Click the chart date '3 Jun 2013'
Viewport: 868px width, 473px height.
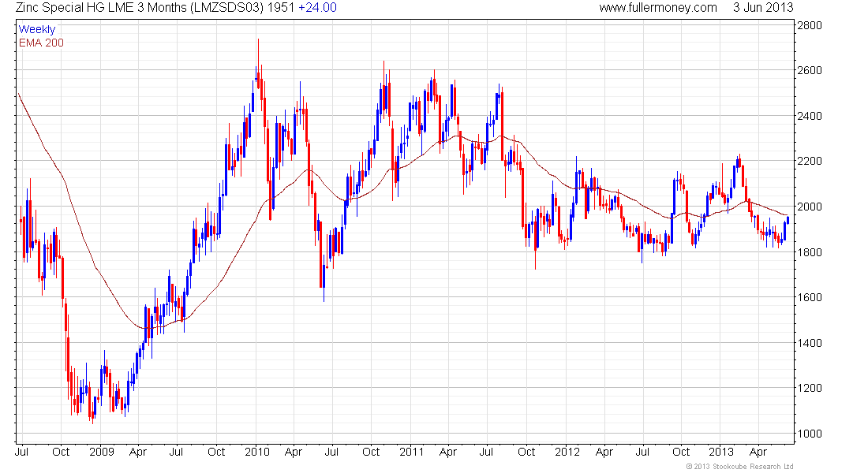(763, 8)
